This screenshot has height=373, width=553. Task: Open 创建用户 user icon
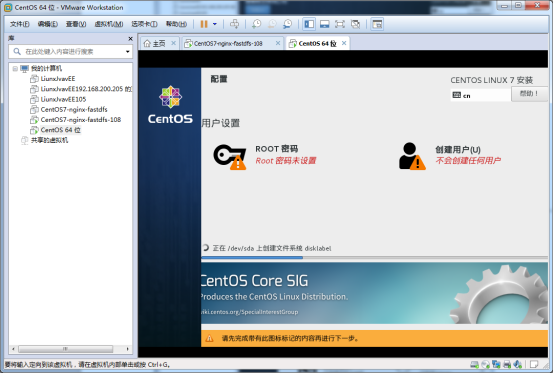tap(412, 156)
